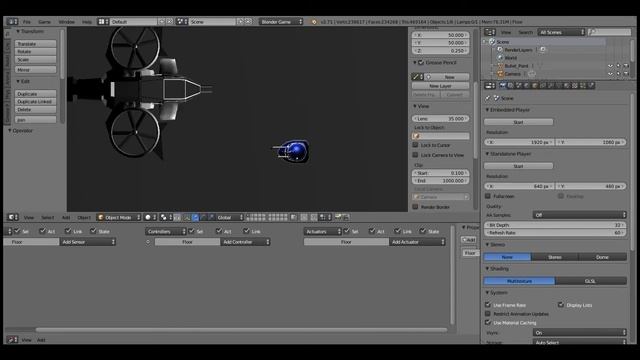
Task: Open the Modifiers properties tab icon
Action: (551, 85)
